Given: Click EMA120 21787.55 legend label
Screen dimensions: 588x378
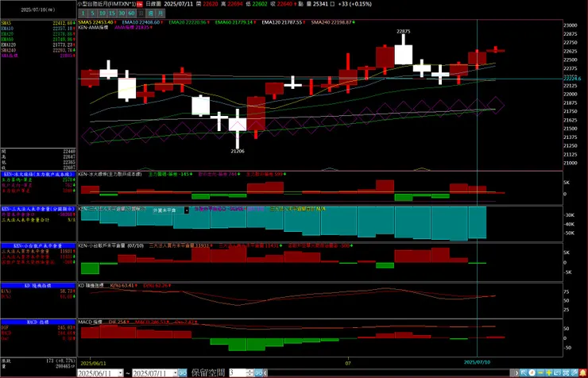Looking at the screenshot, I should pos(284,22).
